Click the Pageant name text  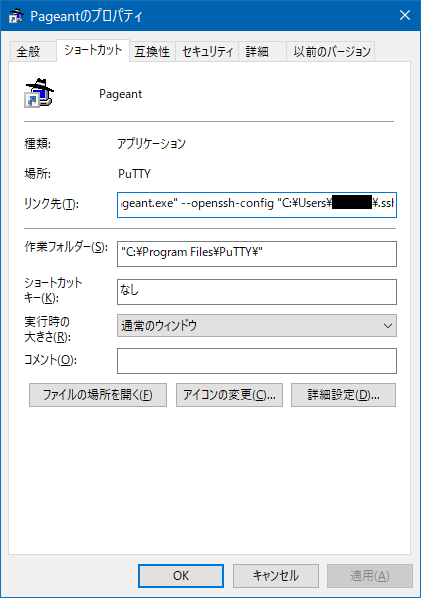pos(121,94)
